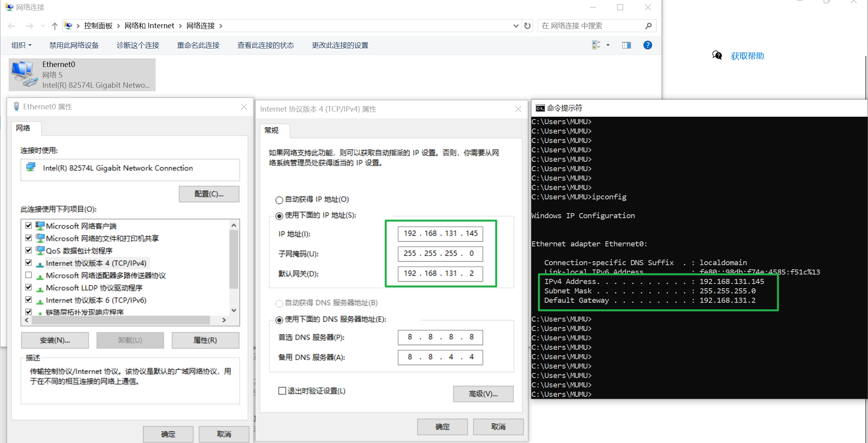Click the 高级(V)... button
The image size is (868, 443).
[483, 394]
